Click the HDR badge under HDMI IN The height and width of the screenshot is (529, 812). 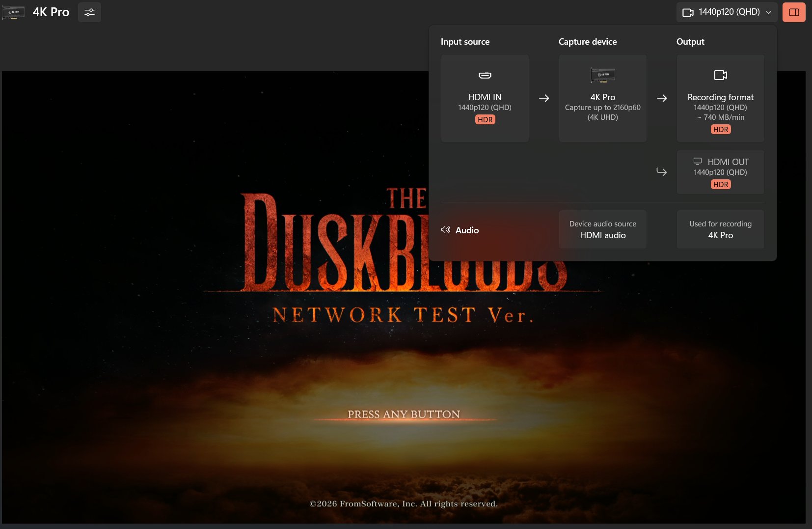point(485,119)
